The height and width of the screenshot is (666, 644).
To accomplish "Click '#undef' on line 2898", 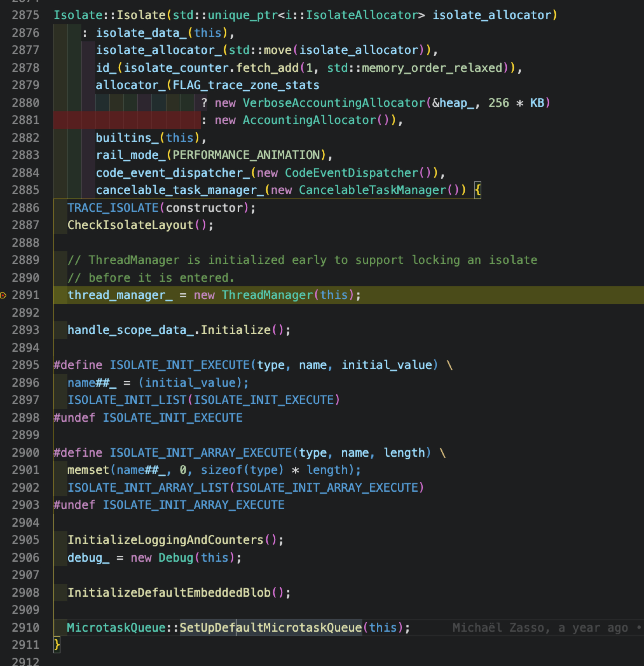I will (x=75, y=418).
